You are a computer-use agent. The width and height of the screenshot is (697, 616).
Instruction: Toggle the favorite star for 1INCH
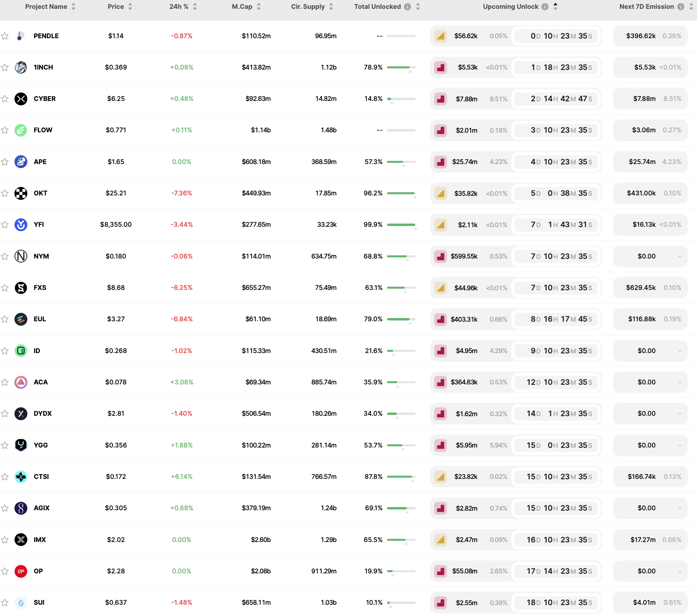(x=5, y=68)
